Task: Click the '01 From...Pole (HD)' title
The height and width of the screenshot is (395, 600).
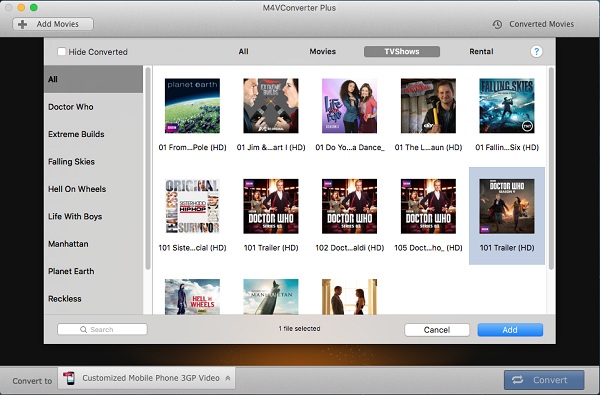Action: (192, 147)
